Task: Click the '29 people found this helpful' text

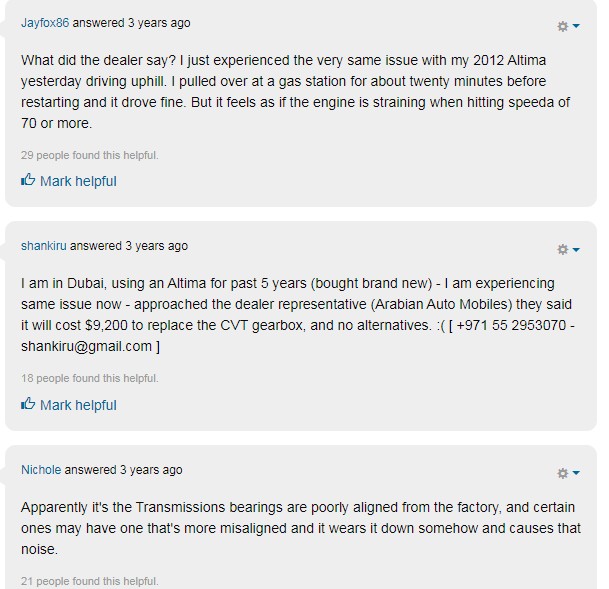Action: tap(90, 155)
